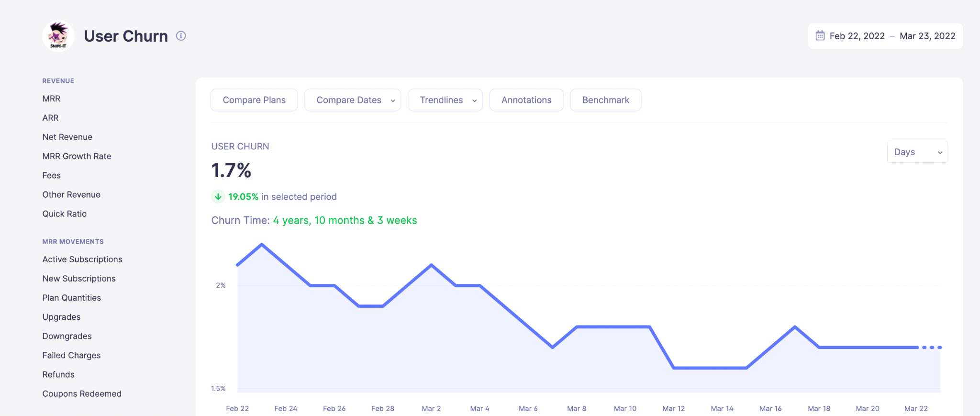Click the info icon beside User Churn
This screenshot has width=980, height=416.
pyautogui.click(x=181, y=36)
